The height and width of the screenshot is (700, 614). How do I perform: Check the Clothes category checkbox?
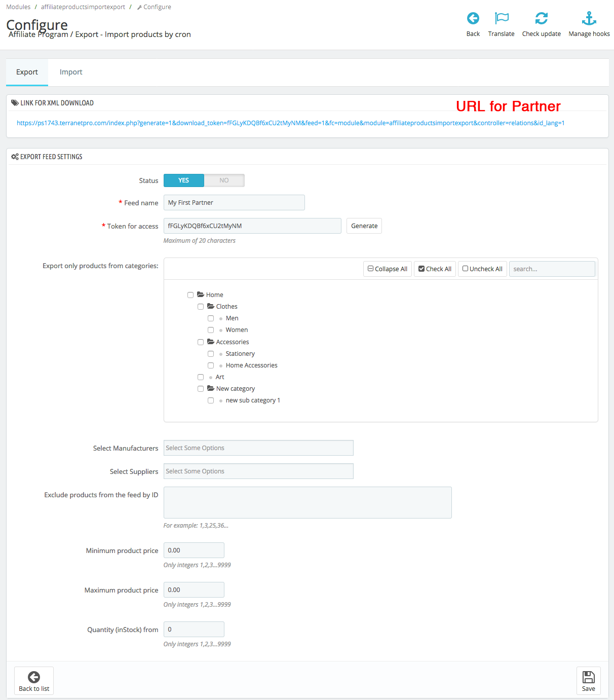[x=201, y=307]
